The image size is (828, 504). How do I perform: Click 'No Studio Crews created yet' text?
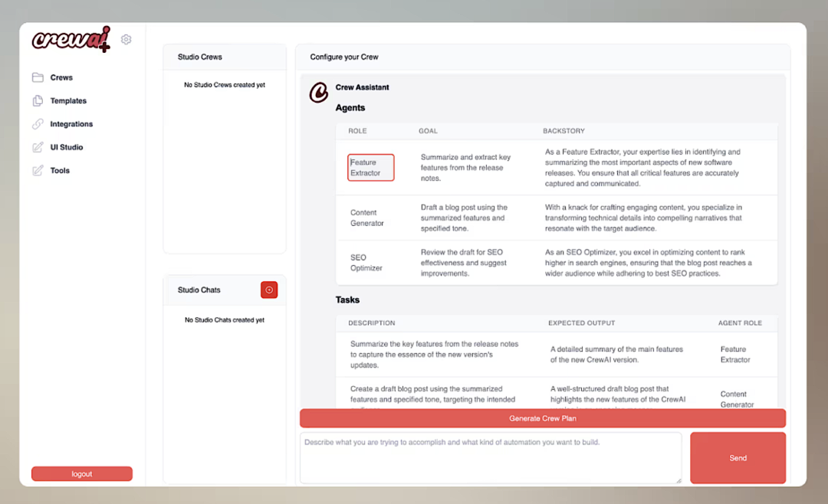[x=225, y=85]
